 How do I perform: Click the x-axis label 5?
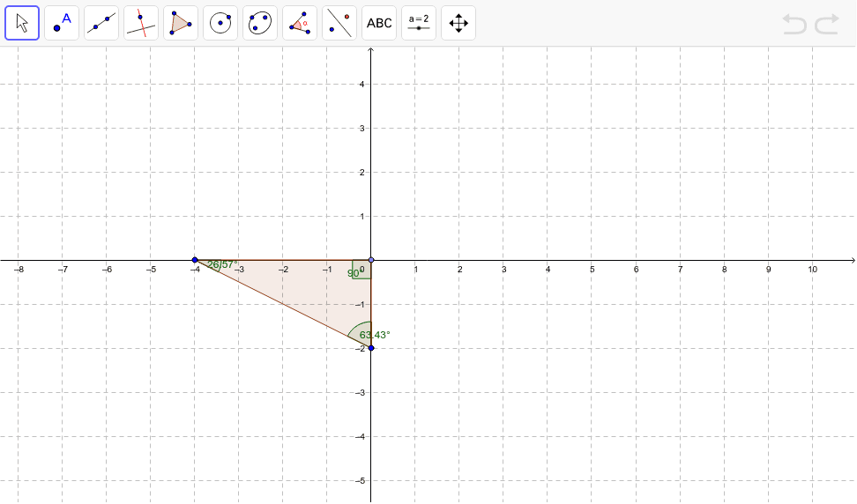pos(592,270)
